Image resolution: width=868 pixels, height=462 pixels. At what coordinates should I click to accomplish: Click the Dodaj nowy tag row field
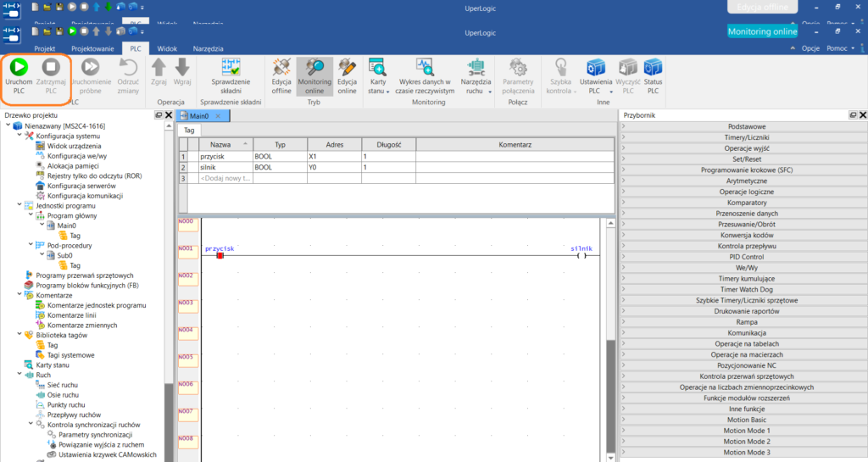tap(225, 178)
